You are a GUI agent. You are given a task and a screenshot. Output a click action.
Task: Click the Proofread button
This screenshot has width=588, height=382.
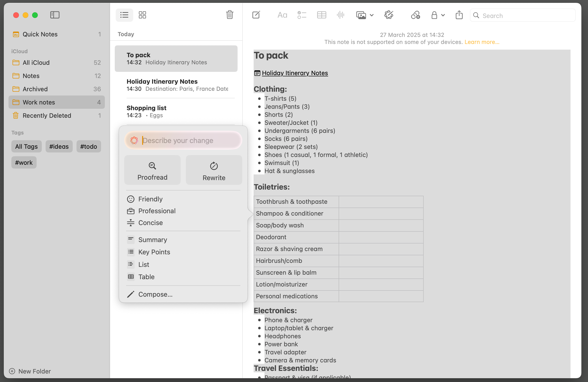coord(152,170)
